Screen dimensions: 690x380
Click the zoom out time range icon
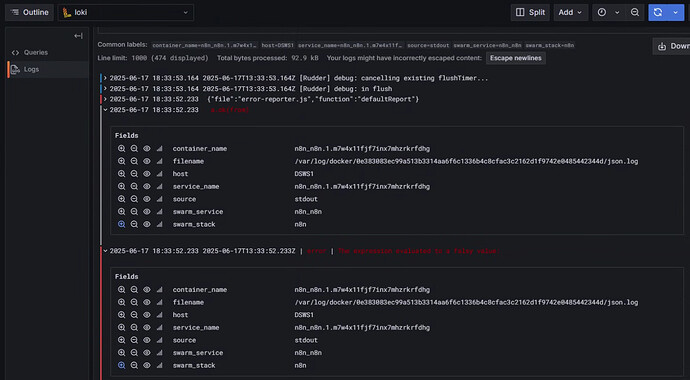tap(635, 12)
